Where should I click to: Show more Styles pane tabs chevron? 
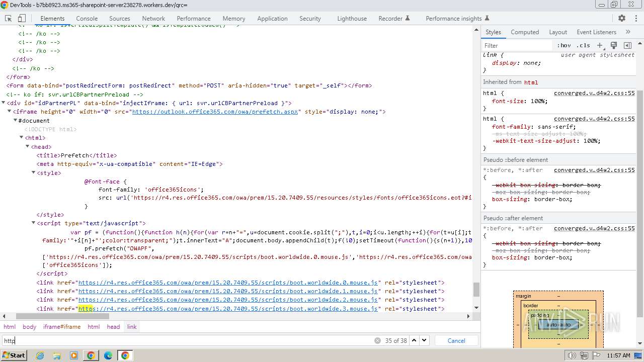pos(628,32)
